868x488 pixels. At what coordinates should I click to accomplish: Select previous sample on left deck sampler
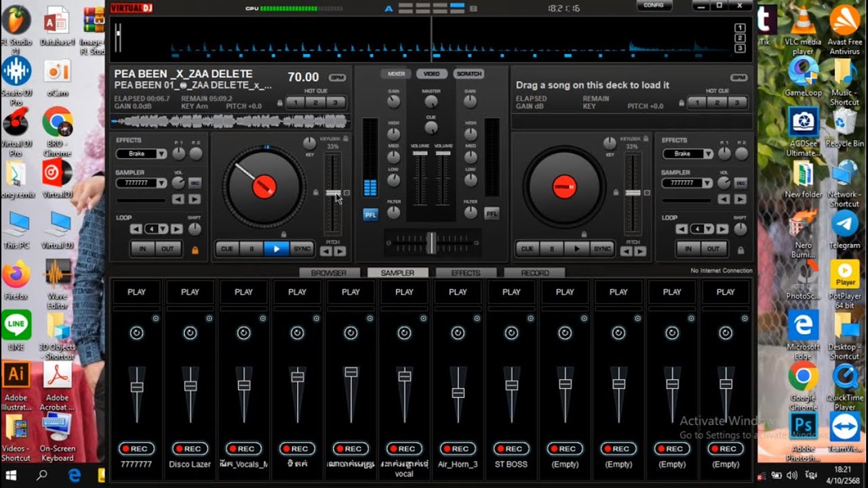click(178, 199)
